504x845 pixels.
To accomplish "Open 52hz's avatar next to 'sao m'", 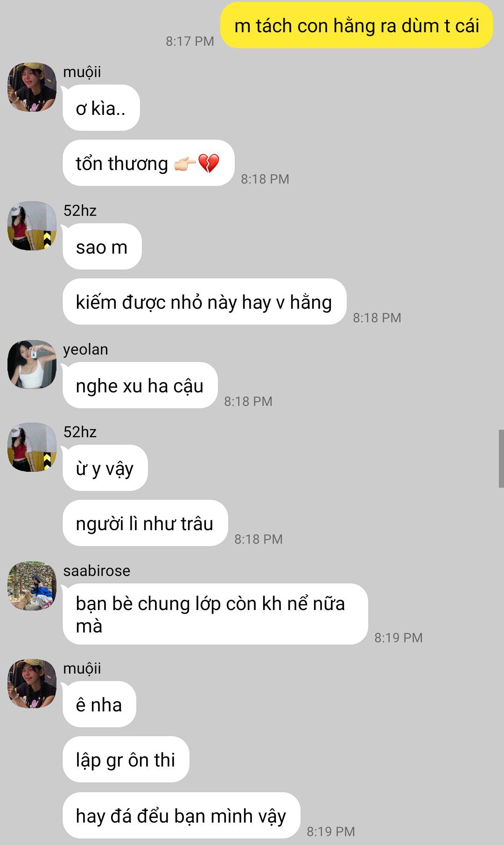I will 32,226.
